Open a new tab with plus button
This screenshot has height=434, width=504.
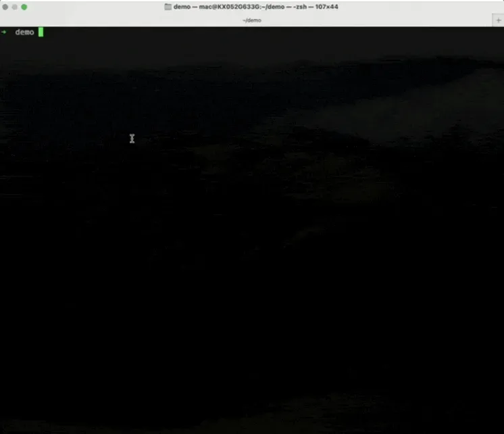498,20
